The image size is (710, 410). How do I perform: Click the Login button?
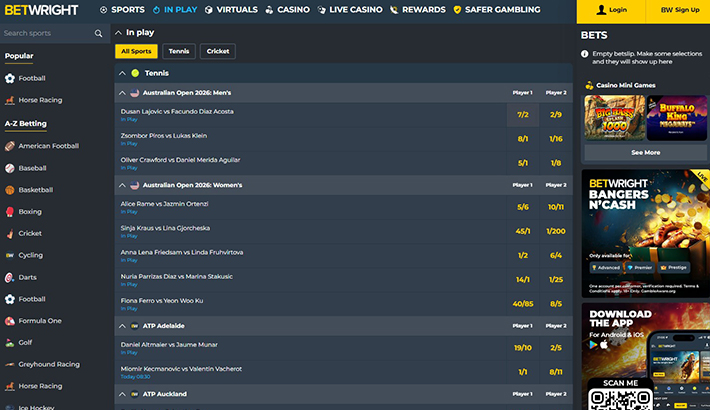point(611,10)
